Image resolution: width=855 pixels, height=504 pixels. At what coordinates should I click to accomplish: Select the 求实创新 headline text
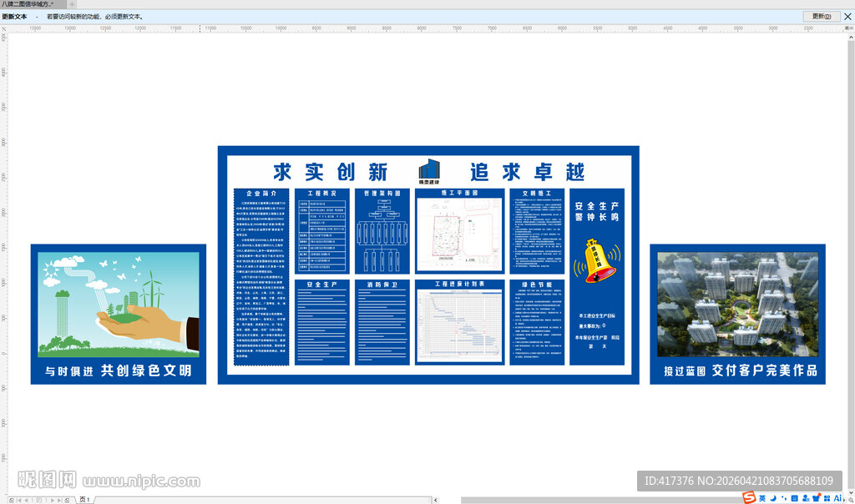[x=331, y=172]
